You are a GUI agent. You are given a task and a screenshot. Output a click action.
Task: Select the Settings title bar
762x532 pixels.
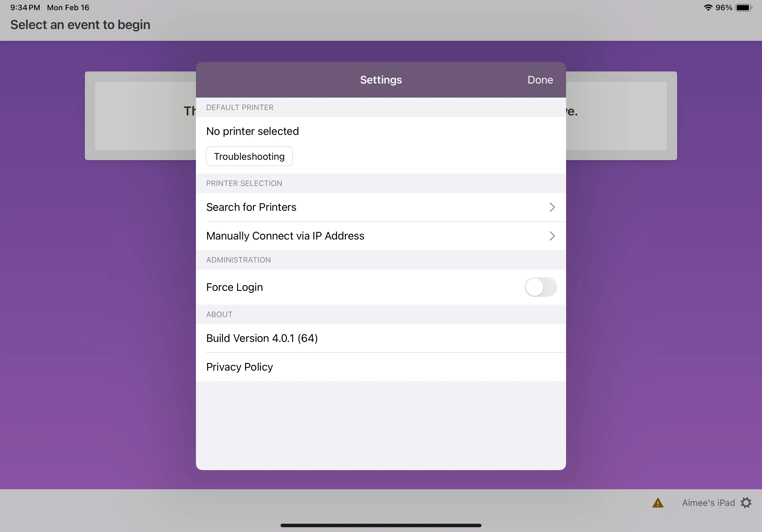pyautogui.click(x=380, y=80)
